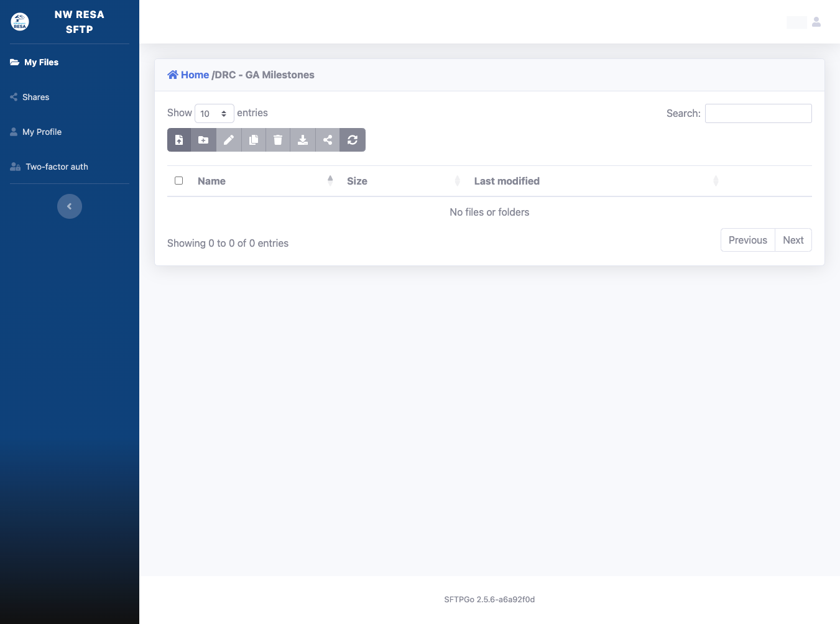Click "No files or folders" message

(489, 212)
